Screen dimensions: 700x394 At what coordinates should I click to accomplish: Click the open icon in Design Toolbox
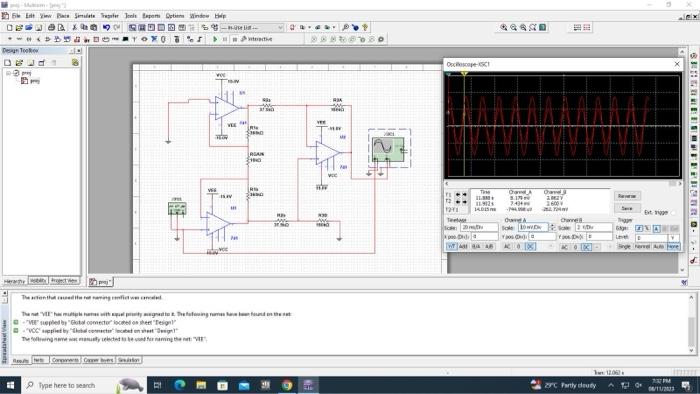pos(19,62)
